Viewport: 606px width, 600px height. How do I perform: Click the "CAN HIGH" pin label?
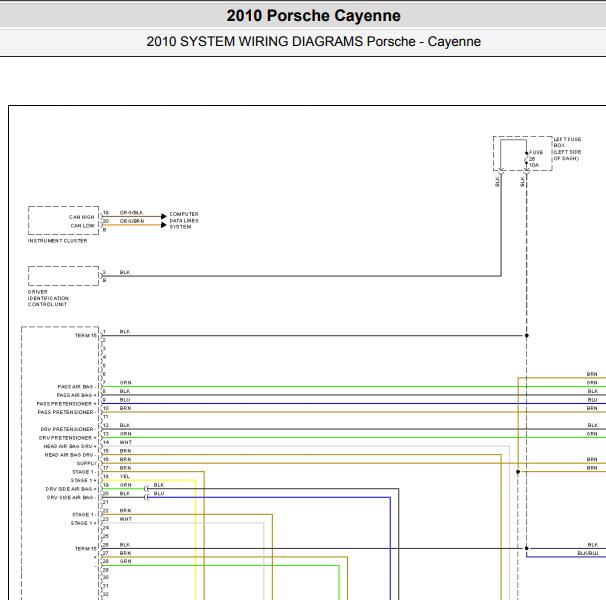coord(82,217)
